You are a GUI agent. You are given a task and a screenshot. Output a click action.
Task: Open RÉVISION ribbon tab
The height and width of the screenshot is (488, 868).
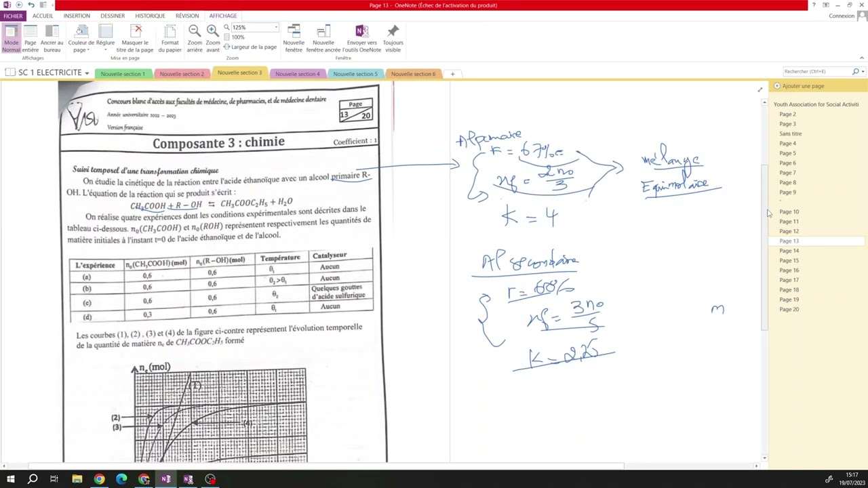pyautogui.click(x=187, y=16)
